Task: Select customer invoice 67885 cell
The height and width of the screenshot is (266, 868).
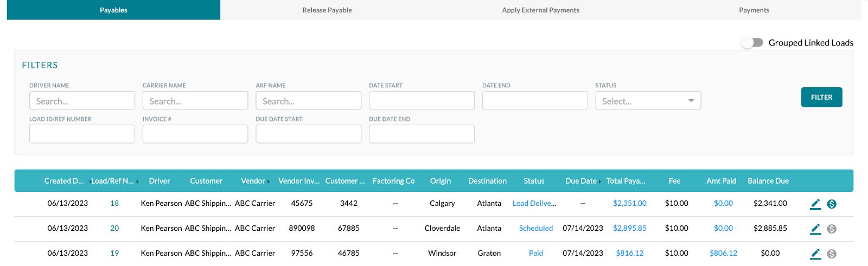Action: [348, 228]
